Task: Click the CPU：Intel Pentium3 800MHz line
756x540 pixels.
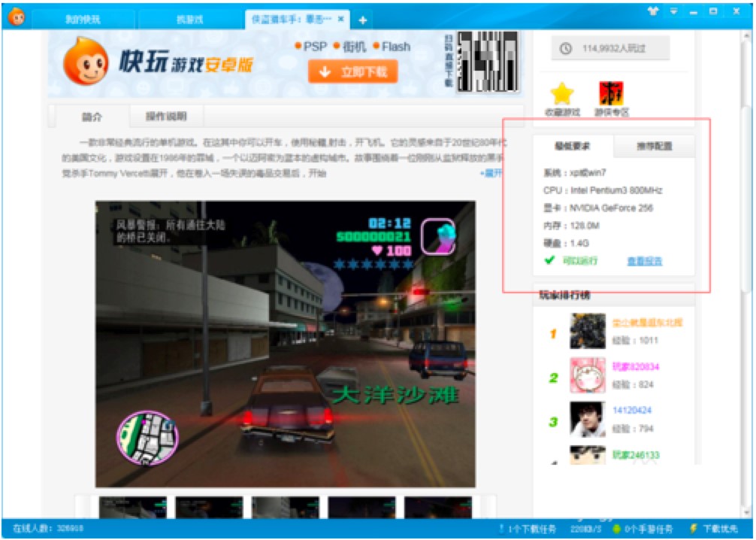Action: 603,190
